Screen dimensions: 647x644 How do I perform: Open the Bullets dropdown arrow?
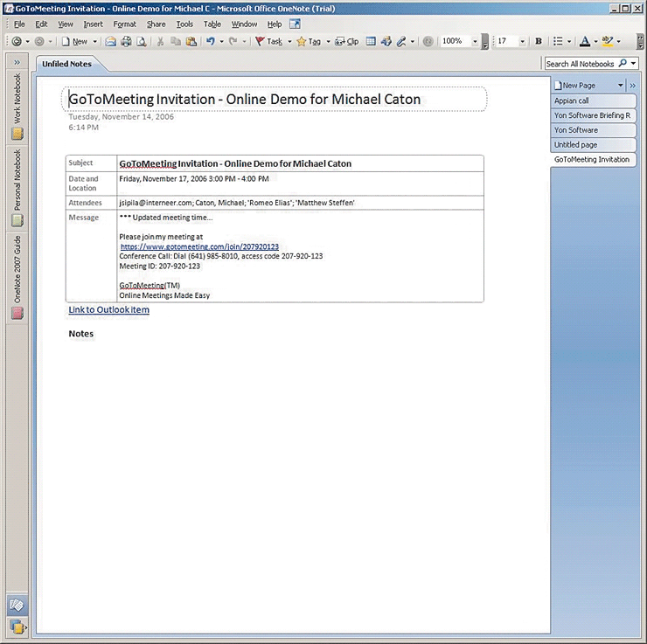pyautogui.click(x=569, y=41)
